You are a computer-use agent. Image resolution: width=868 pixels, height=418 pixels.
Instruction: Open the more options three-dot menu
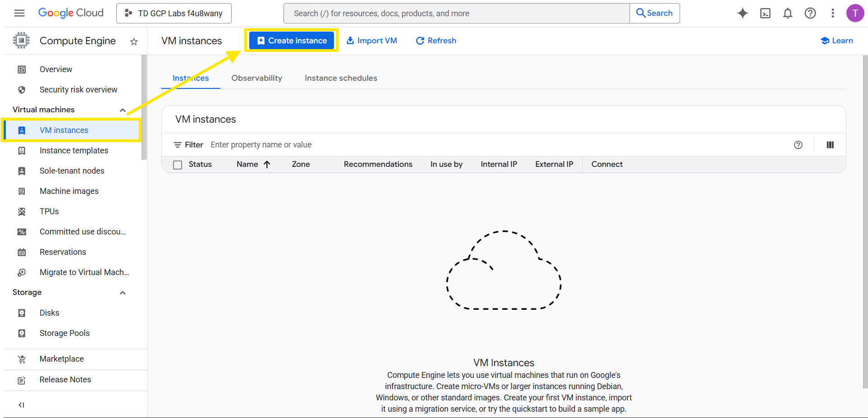point(832,13)
